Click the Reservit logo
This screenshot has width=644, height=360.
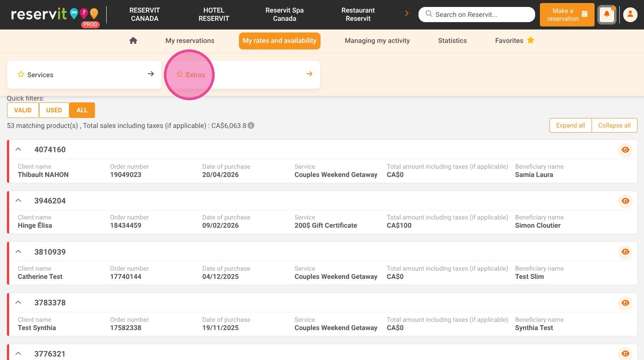point(55,15)
